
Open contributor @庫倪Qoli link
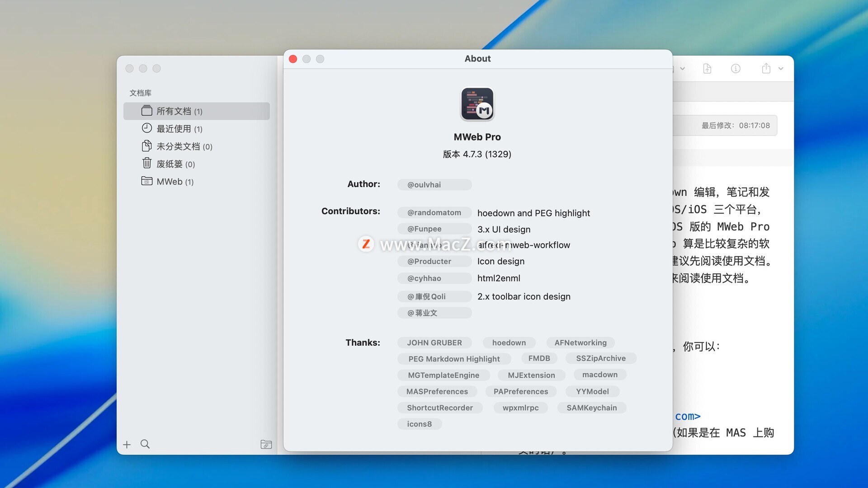(x=434, y=296)
